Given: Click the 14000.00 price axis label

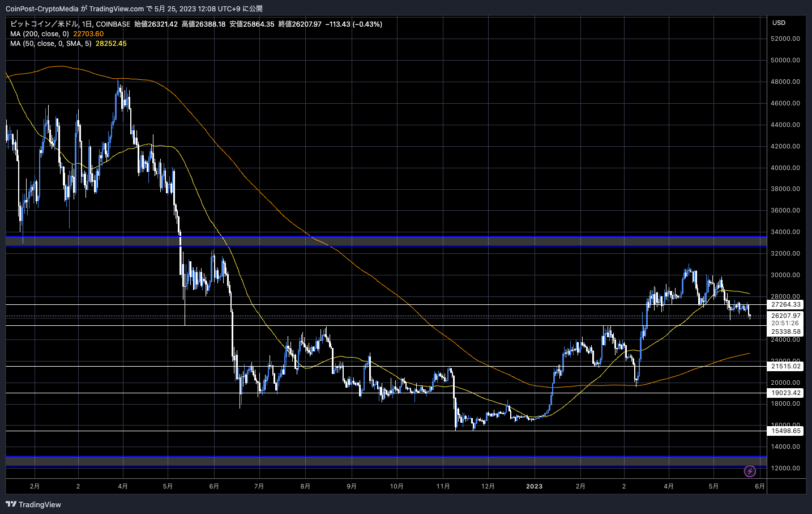Looking at the screenshot, I should (x=785, y=447).
